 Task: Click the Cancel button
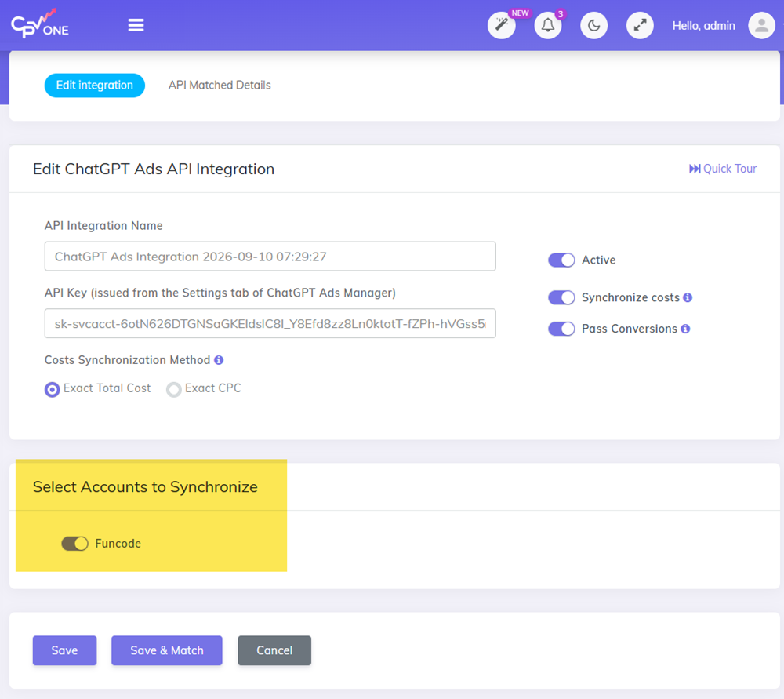tap(274, 650)
